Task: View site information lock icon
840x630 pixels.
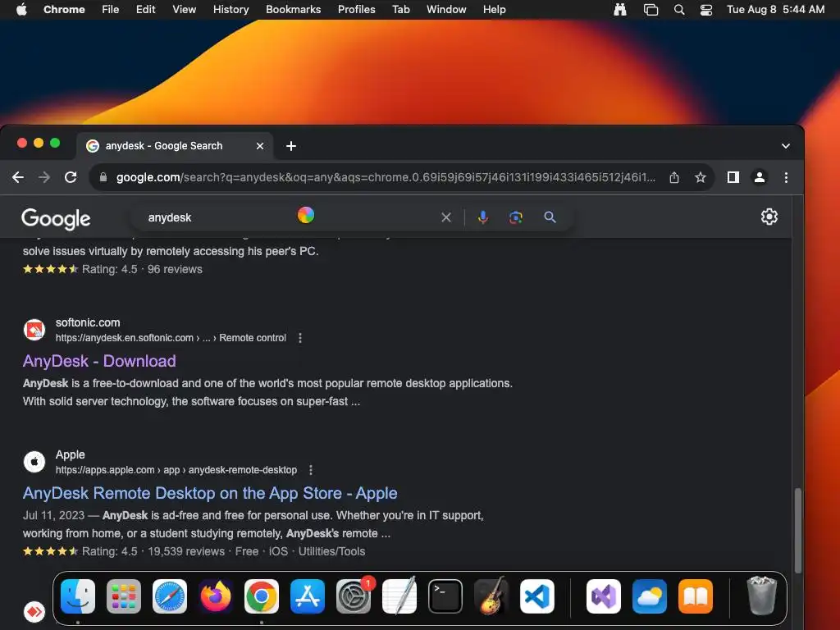Action: [103, 177]
